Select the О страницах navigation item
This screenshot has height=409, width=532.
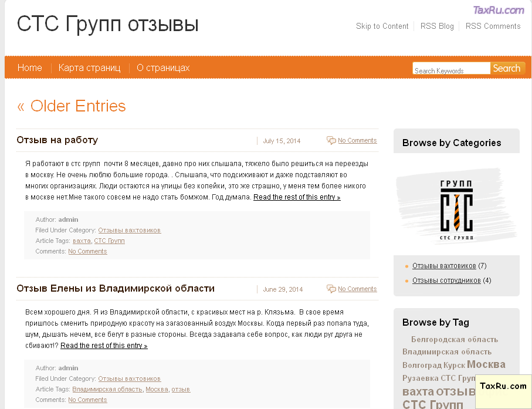tap(163, 68)
